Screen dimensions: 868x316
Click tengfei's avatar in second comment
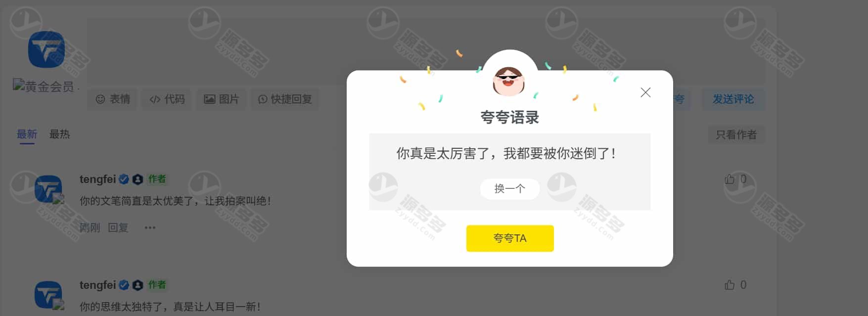tap(48, 295)
